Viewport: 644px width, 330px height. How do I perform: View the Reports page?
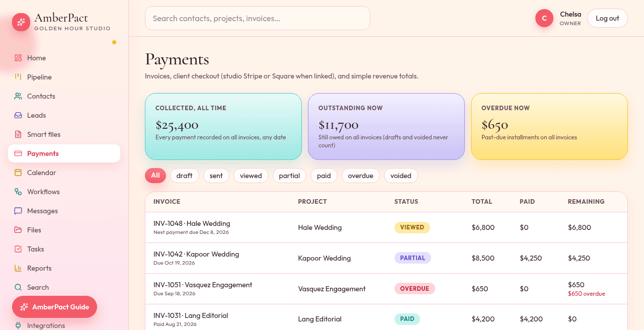64,268
